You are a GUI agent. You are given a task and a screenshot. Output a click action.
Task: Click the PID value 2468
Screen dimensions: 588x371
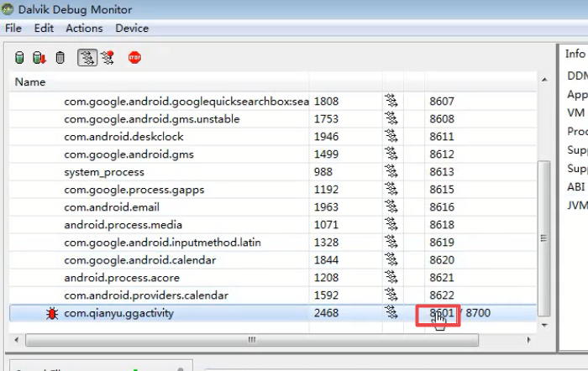pyautogui.click(x=326, y=312)
